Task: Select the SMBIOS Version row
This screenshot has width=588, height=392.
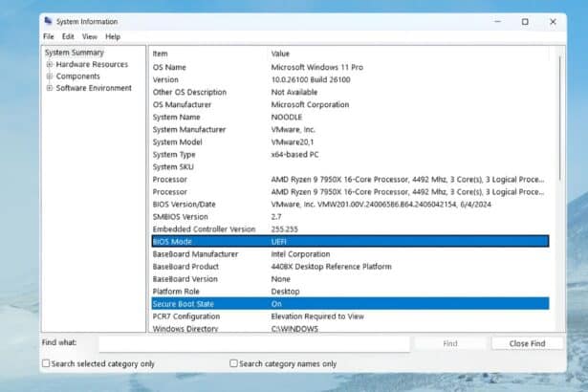Action: [x=350, y=216]
